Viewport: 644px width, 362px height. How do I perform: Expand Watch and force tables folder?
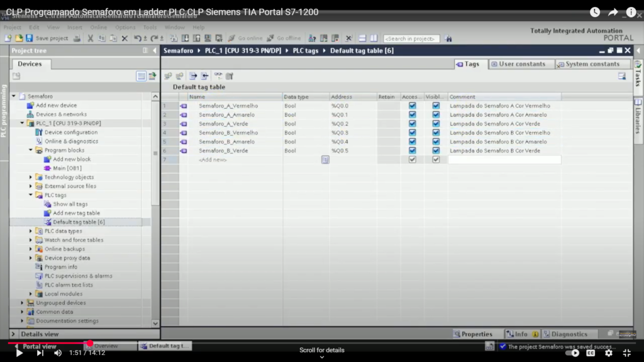[31, 240]
